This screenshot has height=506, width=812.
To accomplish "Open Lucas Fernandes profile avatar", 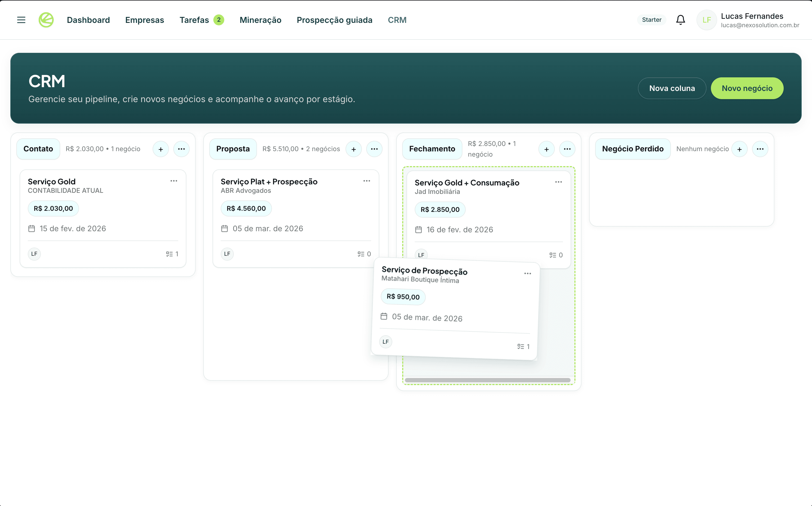I will click(x=707, y=20).
